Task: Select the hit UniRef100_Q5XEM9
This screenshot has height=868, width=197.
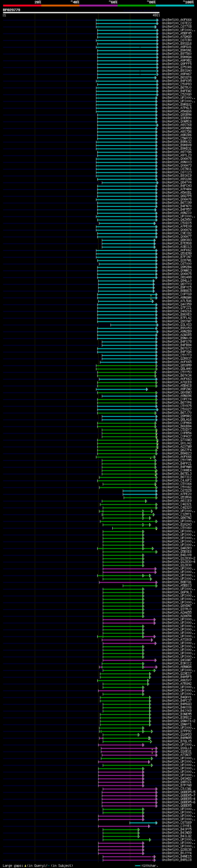Action: click(x=177, y=253)
